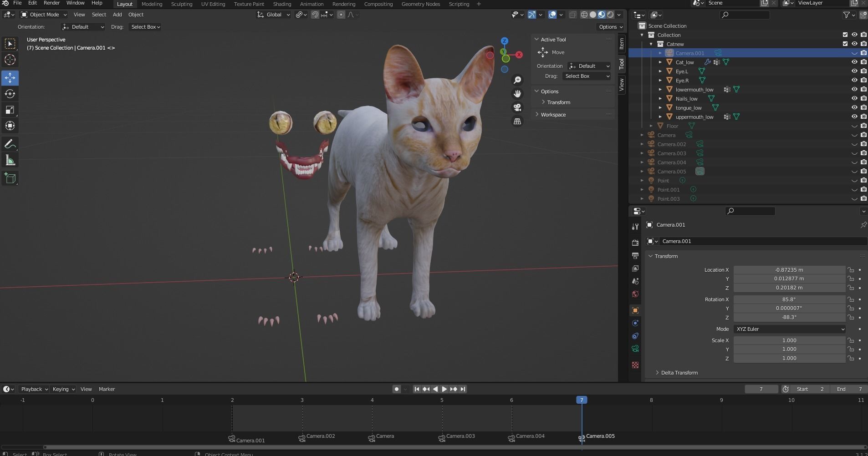Toggle Catnew collection checkbox
Image resolution: width=868 pixels, height=456 pixels.
845,44
